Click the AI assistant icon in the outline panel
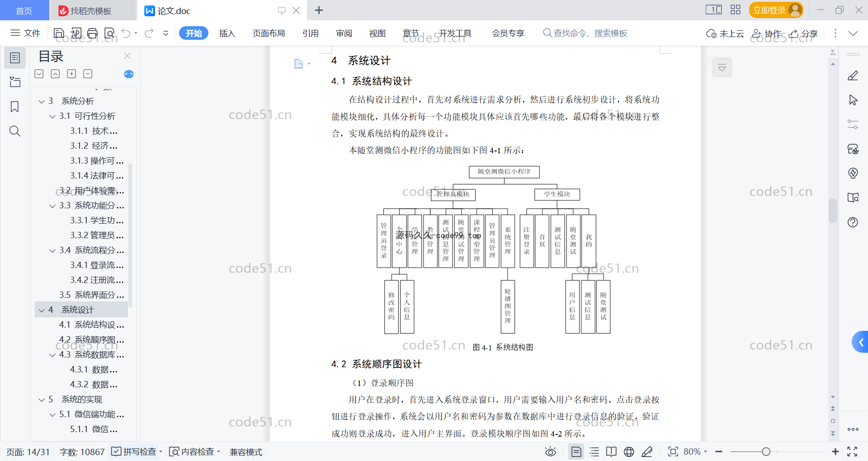Viewport: 868px width, 461px height. pyautogui.click(x=129, y=74)
